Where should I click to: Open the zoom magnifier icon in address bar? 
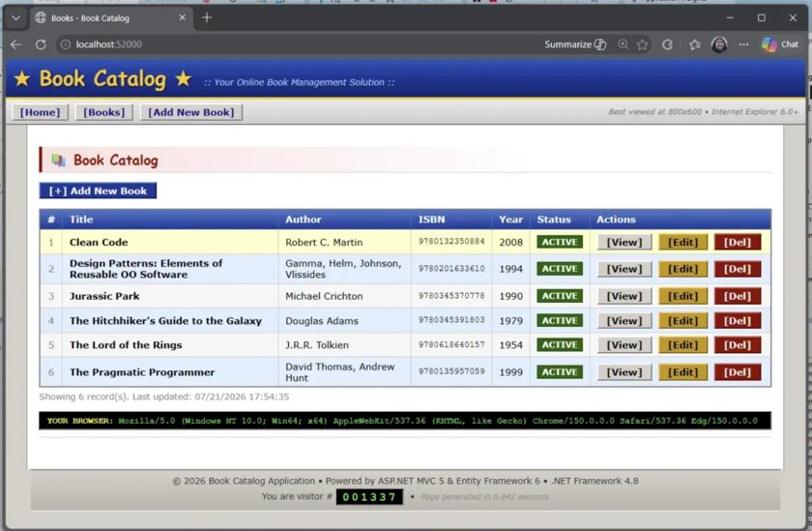623,44
